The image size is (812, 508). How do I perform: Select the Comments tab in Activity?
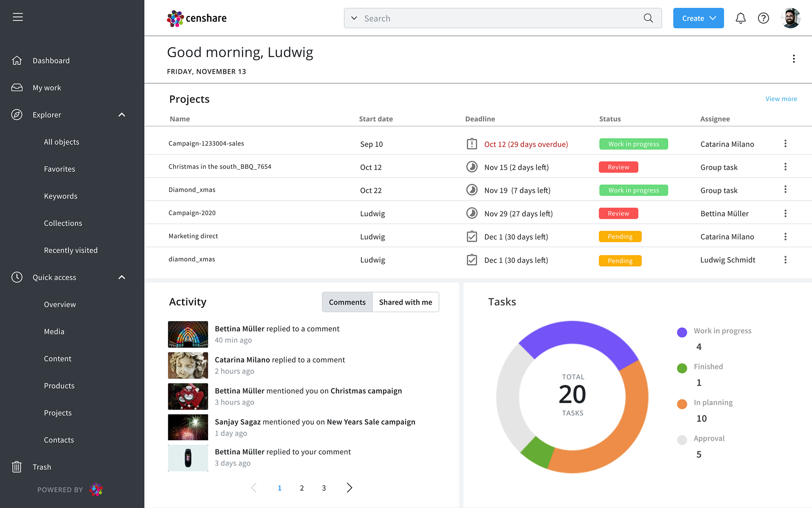(347, 302)
